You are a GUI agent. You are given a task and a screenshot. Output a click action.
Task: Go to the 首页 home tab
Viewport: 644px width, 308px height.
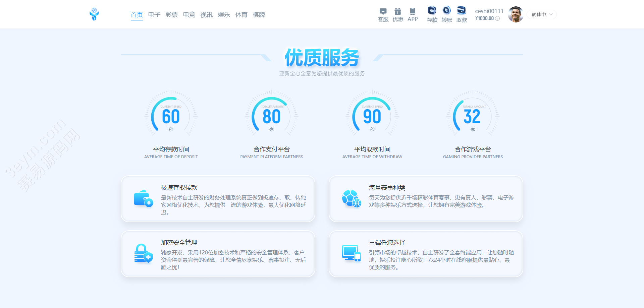click(x=137, y=15)
